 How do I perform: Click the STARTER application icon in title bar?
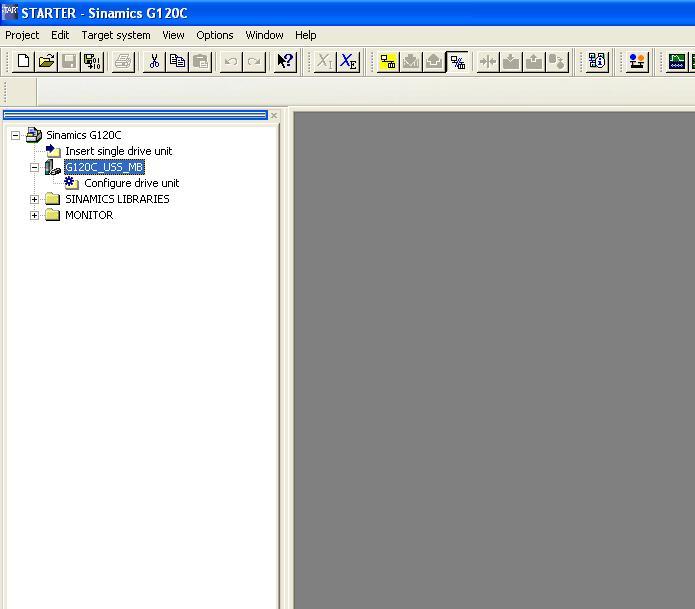click(x=9, y=12)
